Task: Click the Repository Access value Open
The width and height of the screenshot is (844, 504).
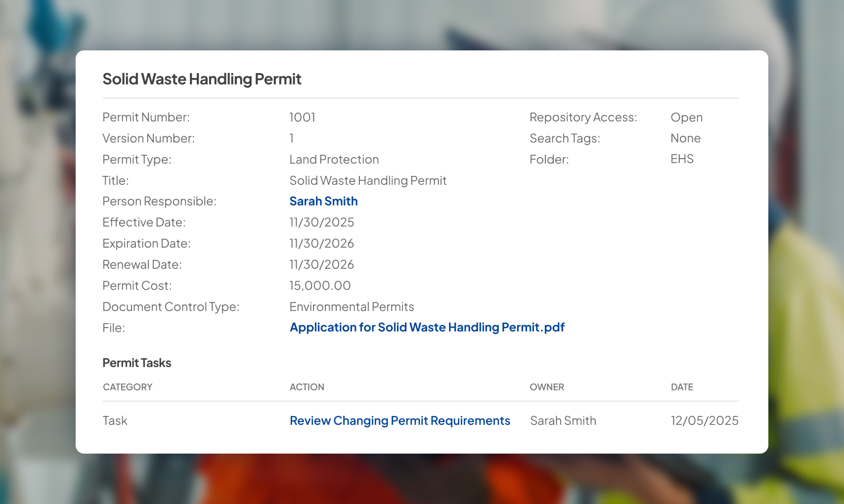Action: (686, 118)
